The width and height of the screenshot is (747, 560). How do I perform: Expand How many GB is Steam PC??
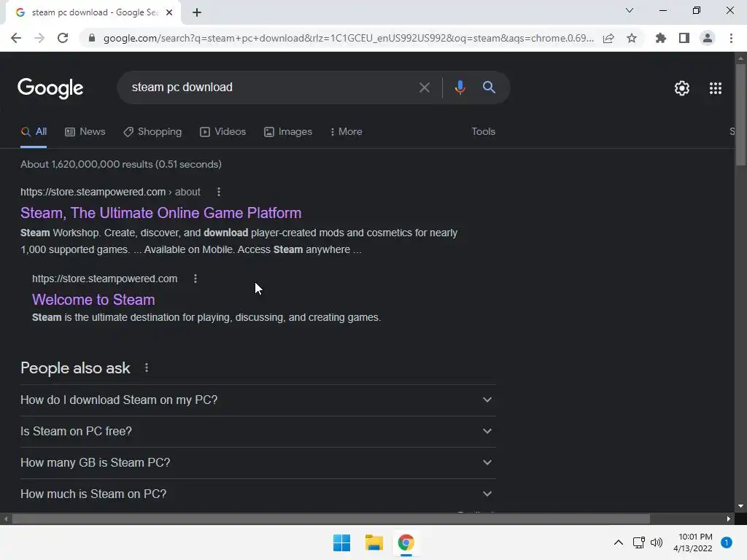pyautogui.click(x=258, y=463)
